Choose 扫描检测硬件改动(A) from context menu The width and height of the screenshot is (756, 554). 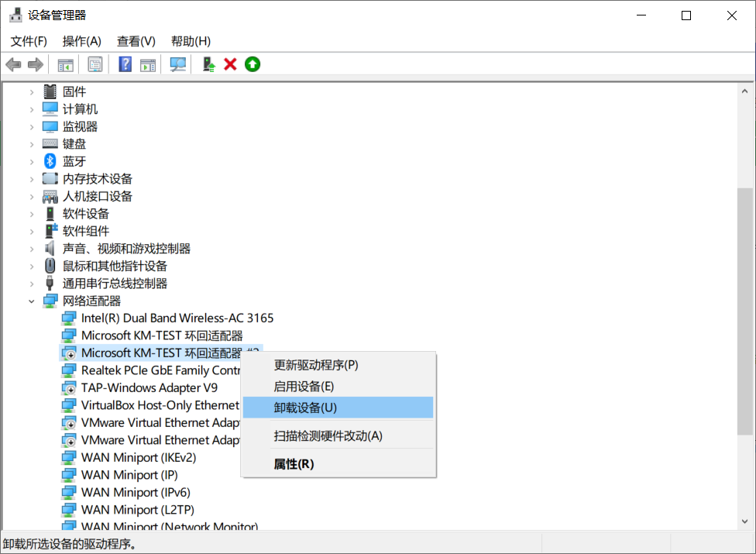coord(338,436)
